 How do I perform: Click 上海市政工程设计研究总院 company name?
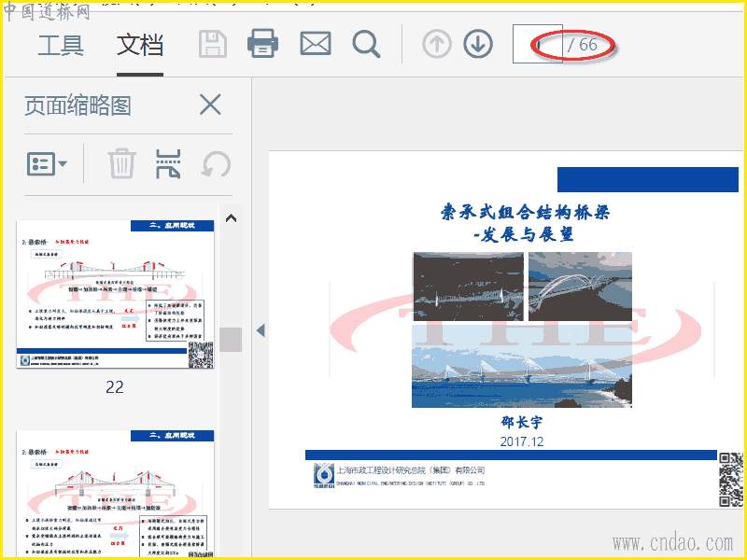pyautogui.click(x=410, y=470)
